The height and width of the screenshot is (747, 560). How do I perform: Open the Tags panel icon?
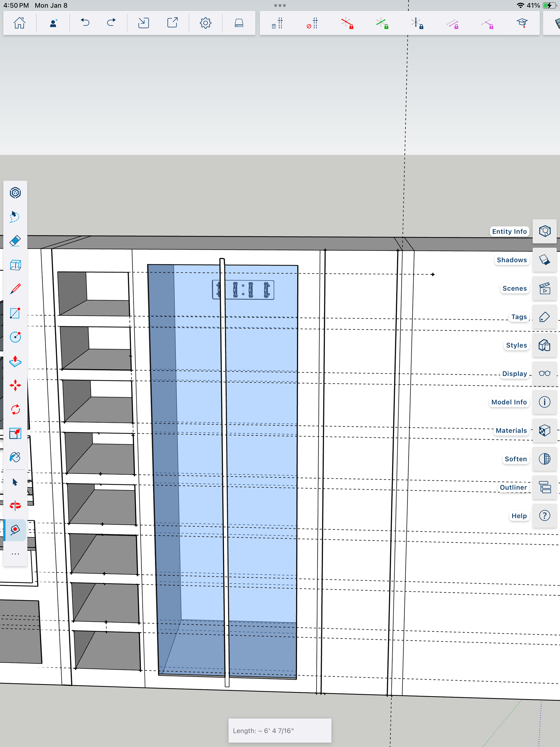[x=544, y=317]
